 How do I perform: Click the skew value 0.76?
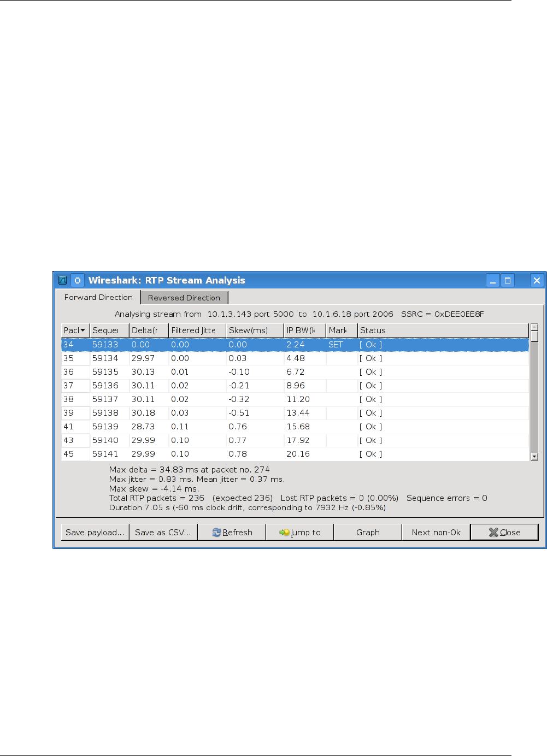point(237,427)
